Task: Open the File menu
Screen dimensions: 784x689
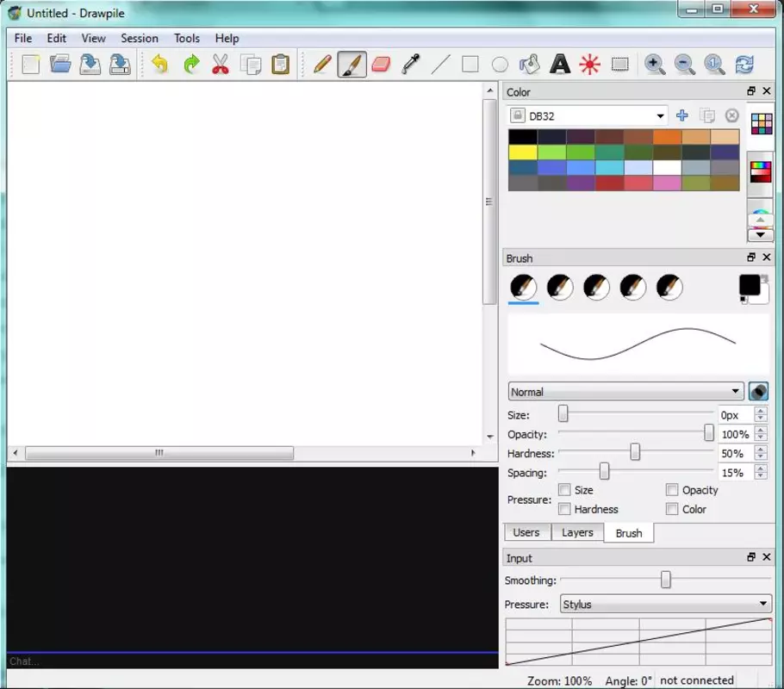Action: pos(23,39)
